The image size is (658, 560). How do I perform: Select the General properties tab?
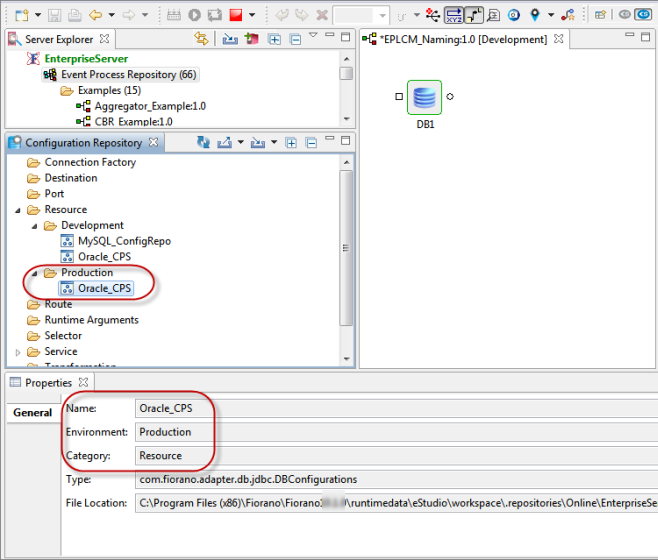(32, 413)
